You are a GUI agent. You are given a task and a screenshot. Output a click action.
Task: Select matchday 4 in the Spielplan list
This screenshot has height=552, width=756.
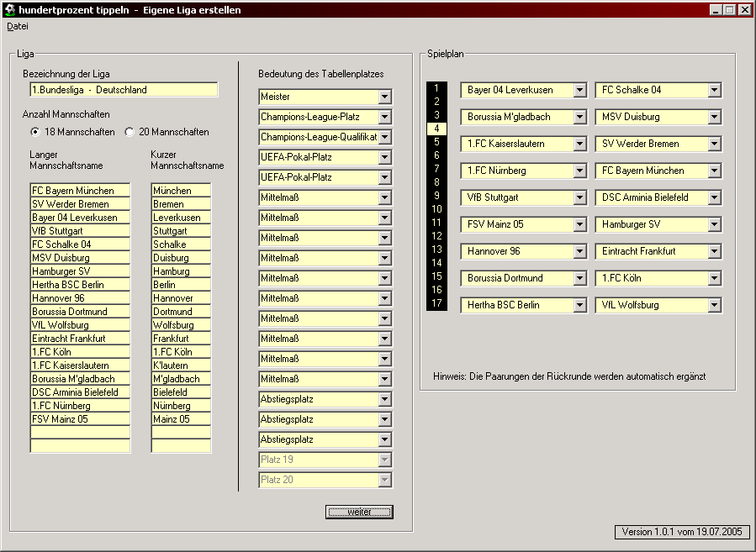(x=436, y=129)
